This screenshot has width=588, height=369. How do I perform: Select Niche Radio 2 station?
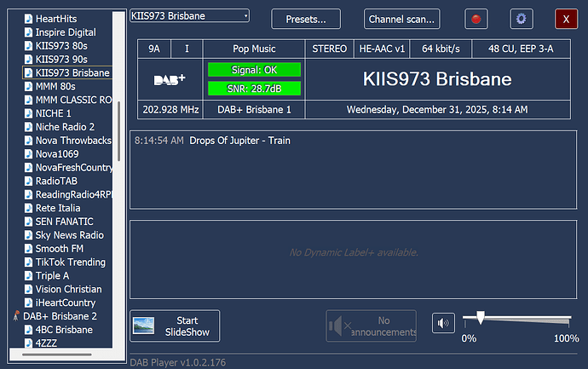pos(65,127)
